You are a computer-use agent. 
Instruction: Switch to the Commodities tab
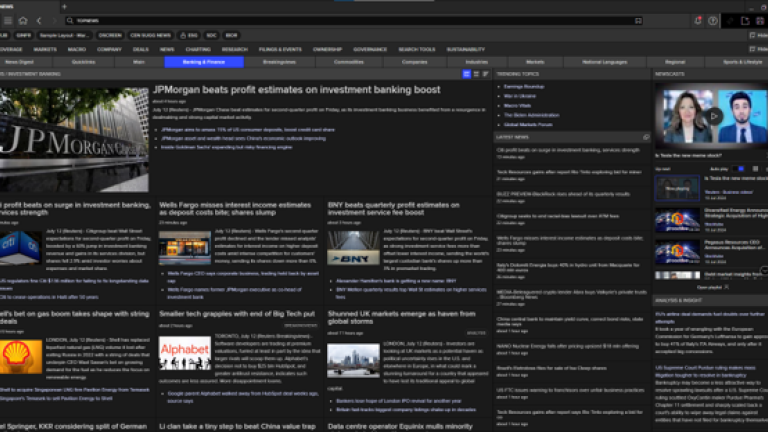click(348, 61)
